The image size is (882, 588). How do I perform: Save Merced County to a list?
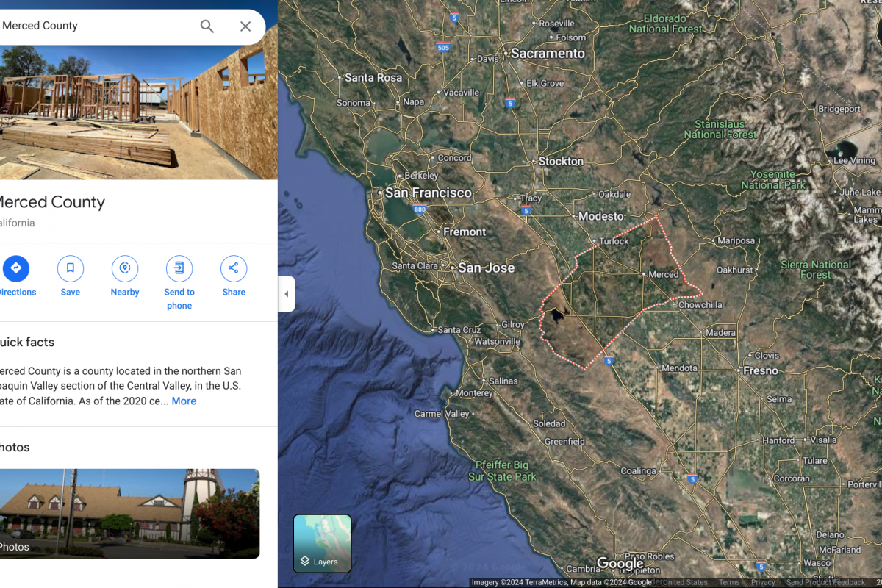pos(71,269)
